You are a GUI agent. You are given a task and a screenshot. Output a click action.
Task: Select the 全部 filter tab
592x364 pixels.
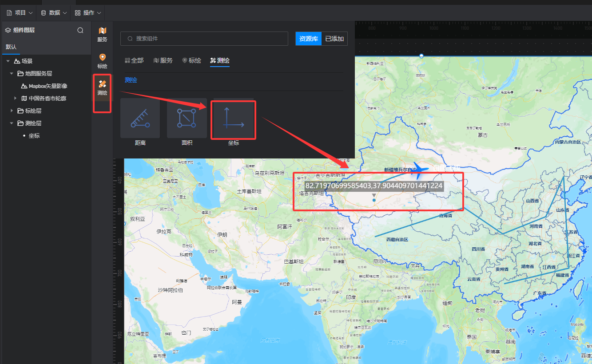pos(134,60)
